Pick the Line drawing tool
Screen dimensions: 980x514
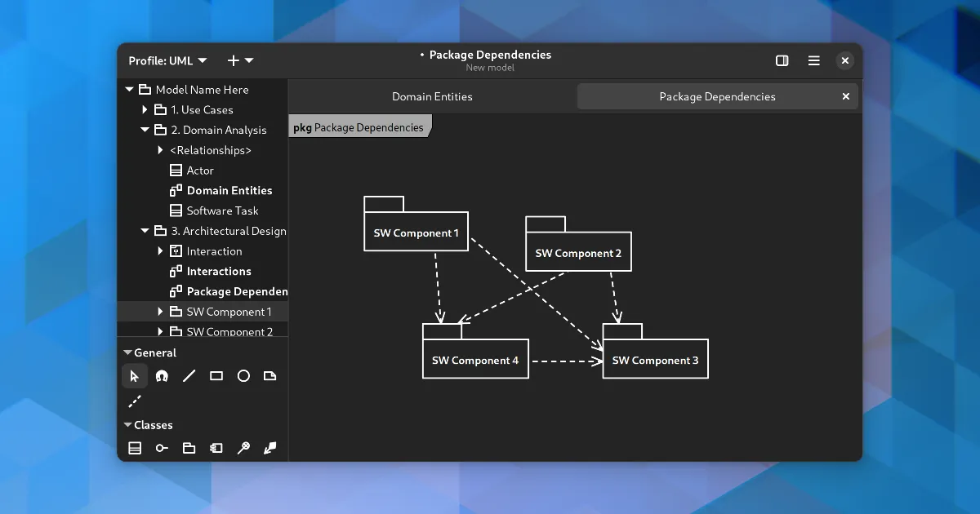(x=189, y=376)
